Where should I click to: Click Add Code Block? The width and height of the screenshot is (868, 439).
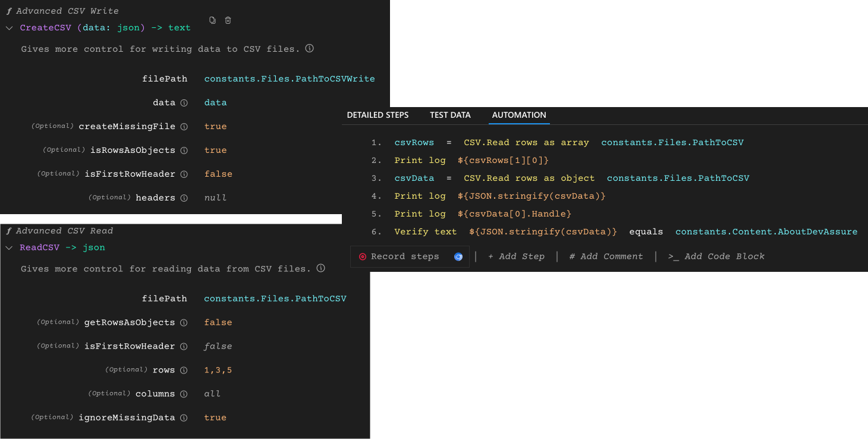coord(718,256)
